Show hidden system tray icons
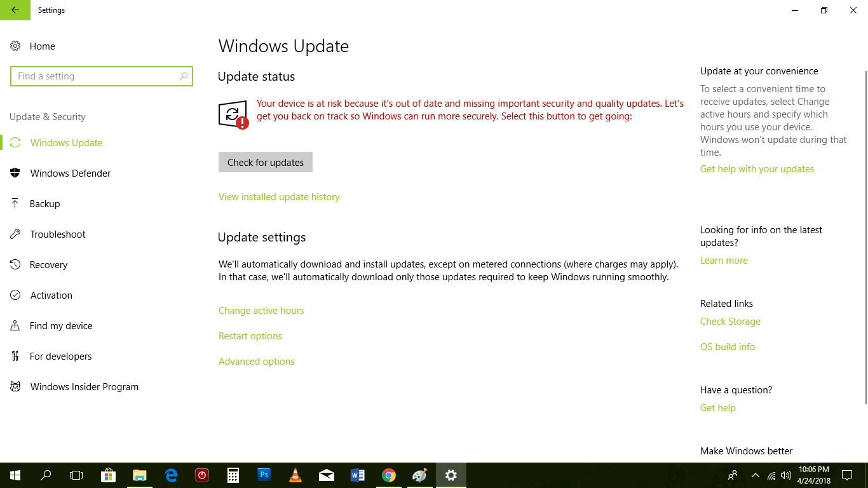 755,475
